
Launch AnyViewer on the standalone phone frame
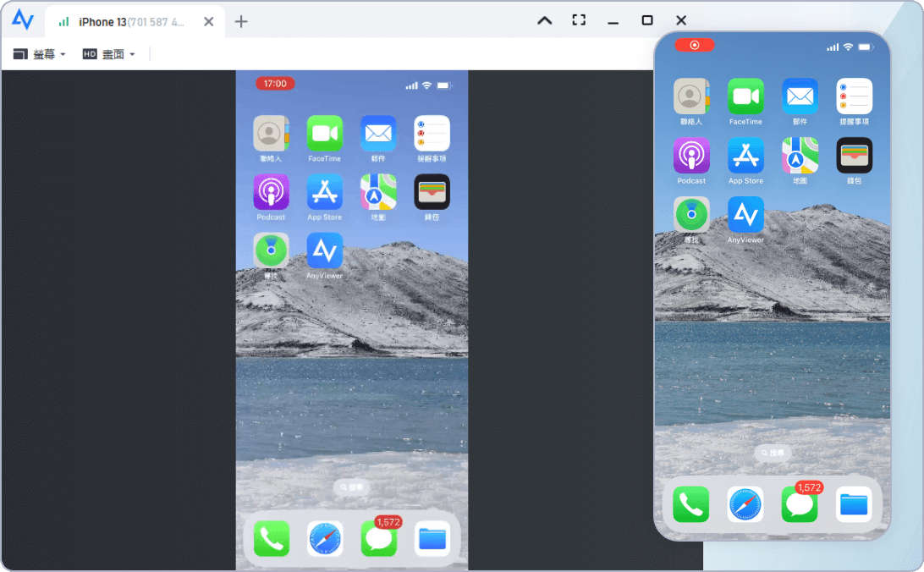tap(746, 214)
